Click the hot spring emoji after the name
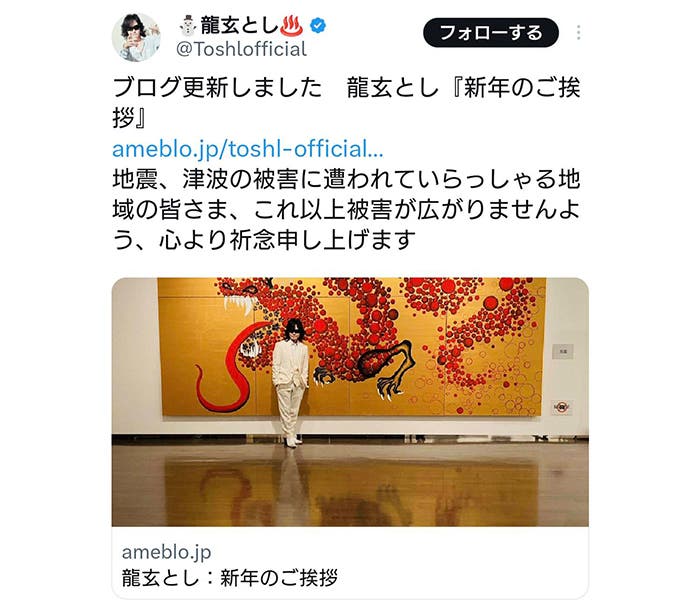Screen dimensions: 700x600 coord(292,26)
